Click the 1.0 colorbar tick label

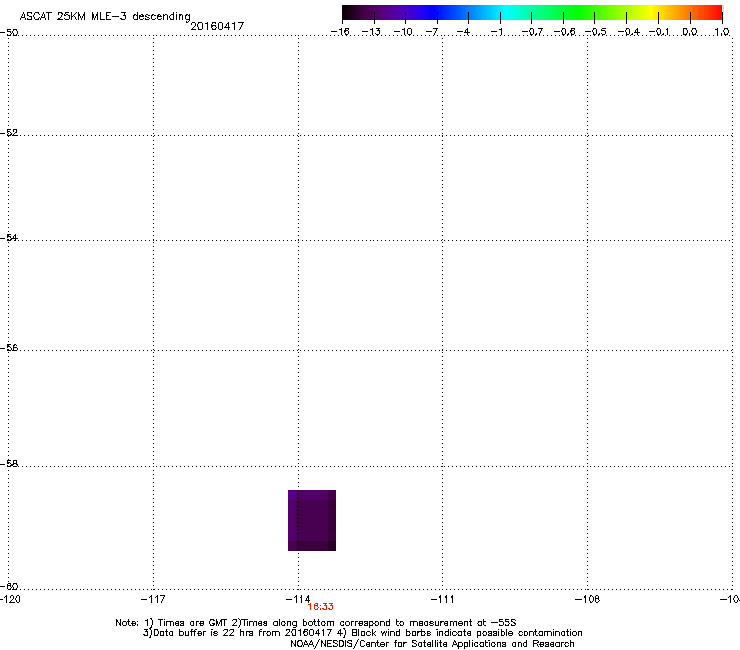[x=722, y=32]
